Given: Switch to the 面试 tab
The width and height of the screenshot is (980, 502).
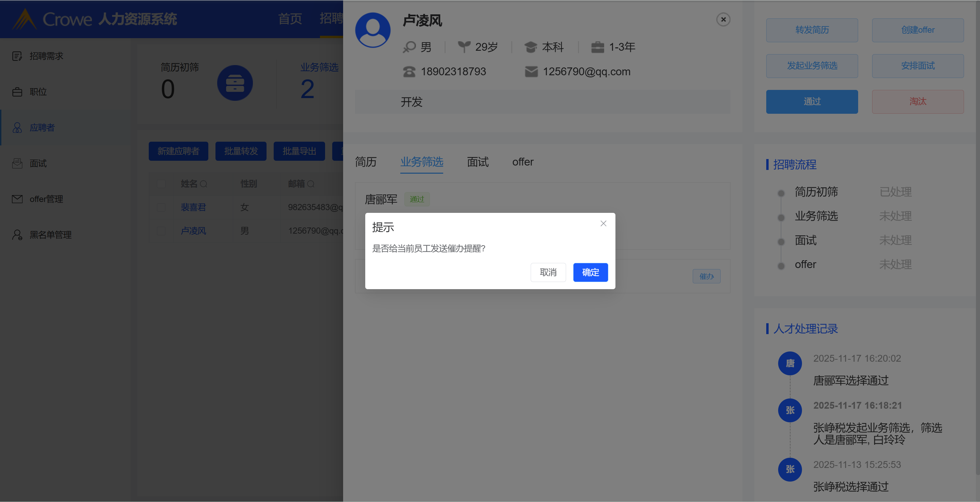Looking at the screenshot, I should tap(478, 162).
